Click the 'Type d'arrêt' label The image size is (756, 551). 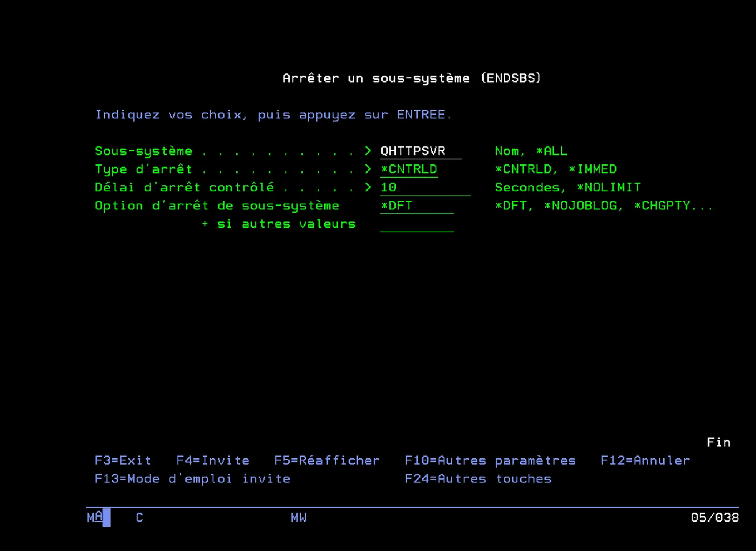coord(144,170)
